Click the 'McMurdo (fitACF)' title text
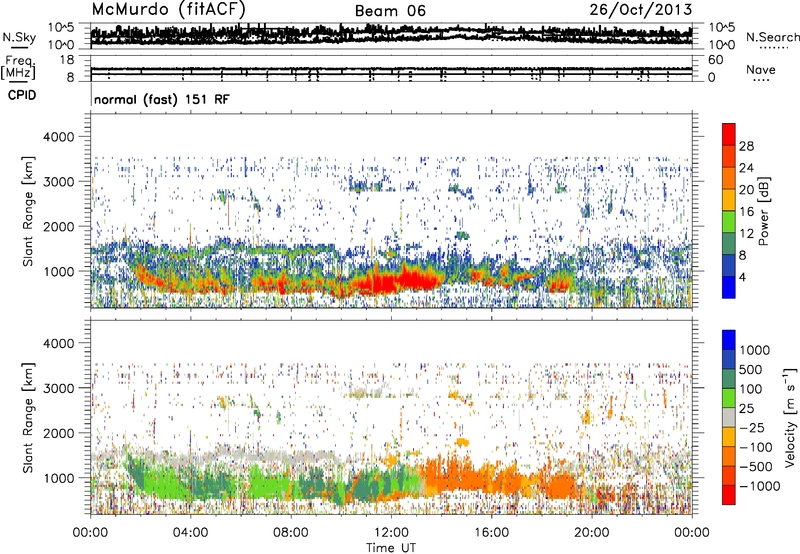 (x=168, y=10)
